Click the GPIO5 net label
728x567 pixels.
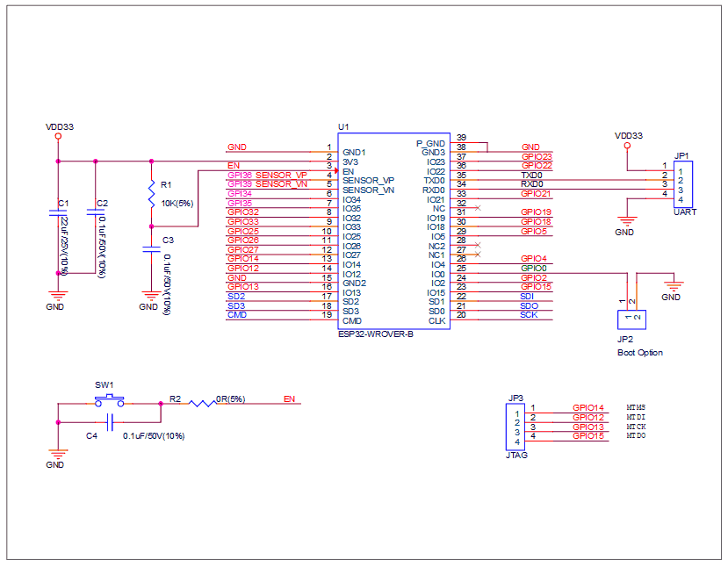click(x=534, y=231)
